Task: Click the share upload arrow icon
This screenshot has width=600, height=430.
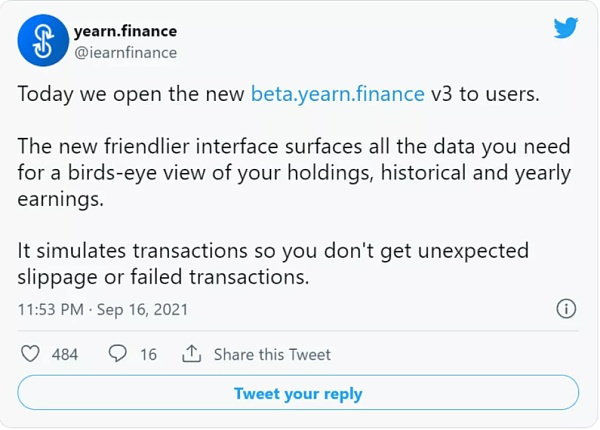Action: pyautogui.click(x=191, y=353)
